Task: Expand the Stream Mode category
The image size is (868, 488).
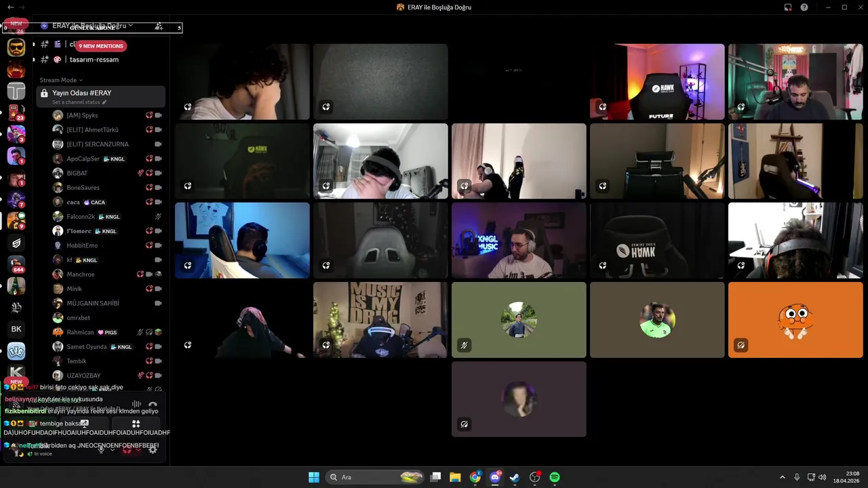Action: pos(61,80)
